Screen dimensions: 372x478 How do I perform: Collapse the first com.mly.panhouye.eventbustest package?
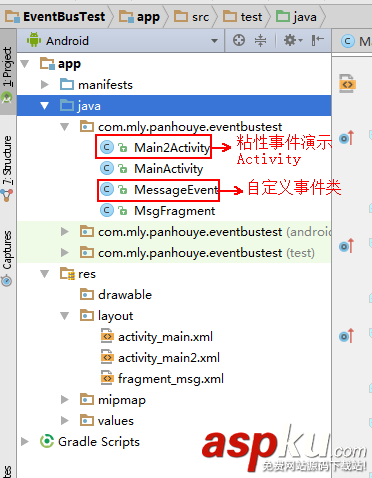point(65,127)
